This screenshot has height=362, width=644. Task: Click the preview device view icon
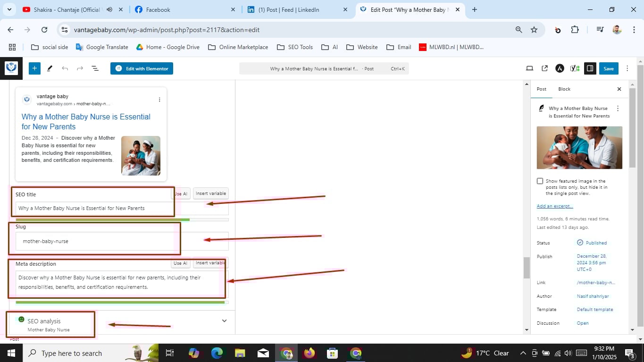pos(529,68)
